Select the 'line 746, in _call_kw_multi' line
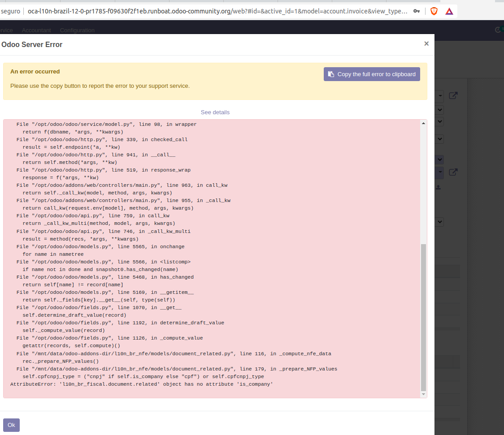Viewport: 504px width, 435px height. 104,232
